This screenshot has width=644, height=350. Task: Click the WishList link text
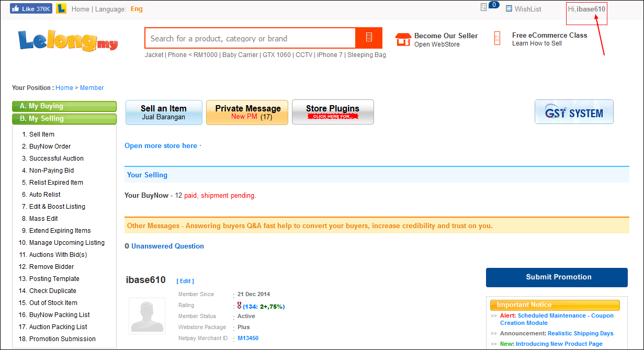[528, 9]
